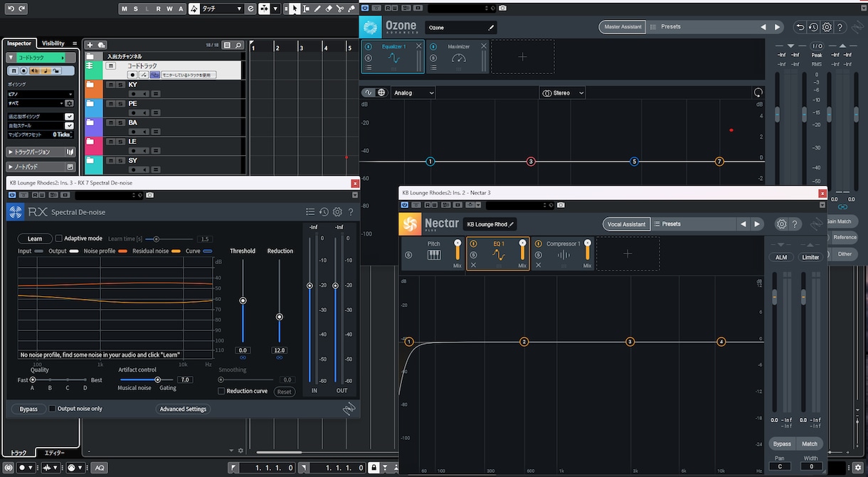Remove the Ozone Maximizer module
The height and width of the screenshot is (477, 868).
point(485,46)
